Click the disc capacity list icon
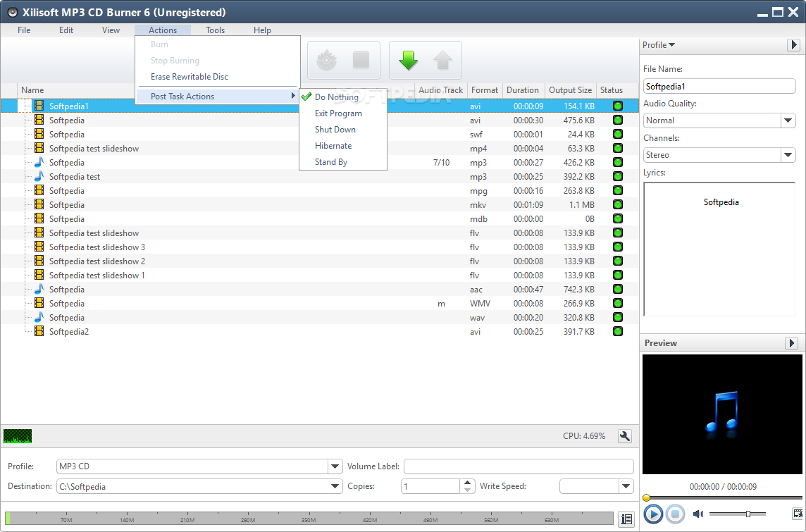 (x=626, y=519)
